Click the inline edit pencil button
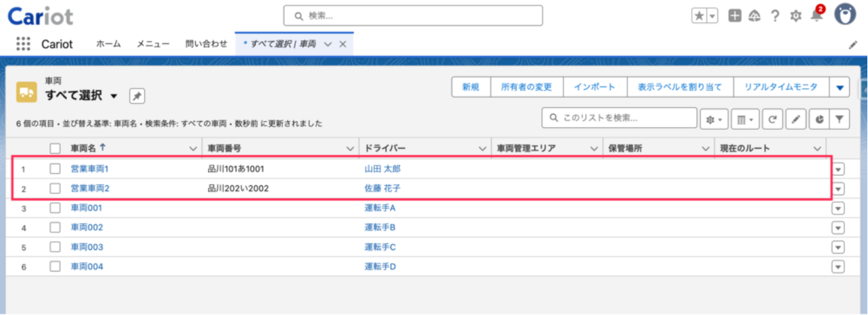 coord(796,119)
